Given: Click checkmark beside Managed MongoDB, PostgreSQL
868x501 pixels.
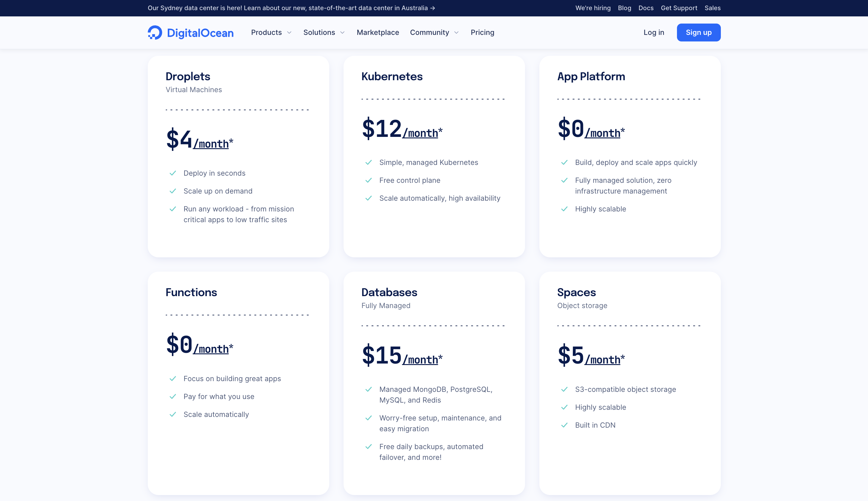Looking at the screenshot, I should pyautogui.click(x=368, y=389).
